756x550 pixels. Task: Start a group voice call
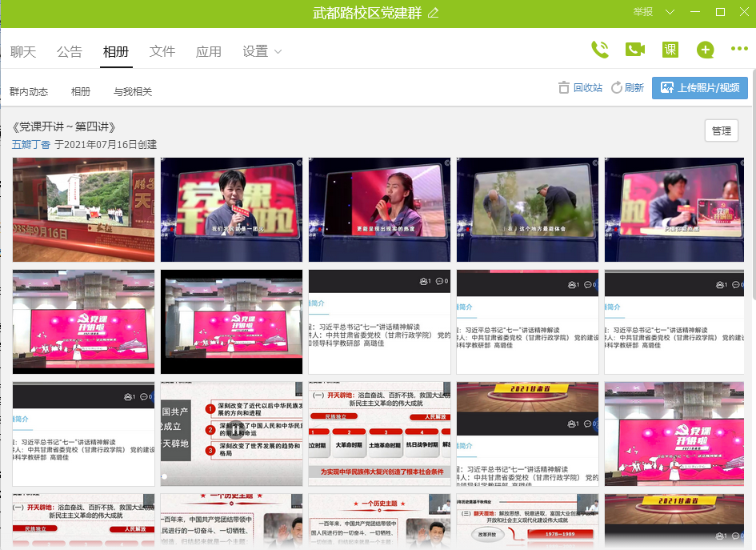coord(599,50)
